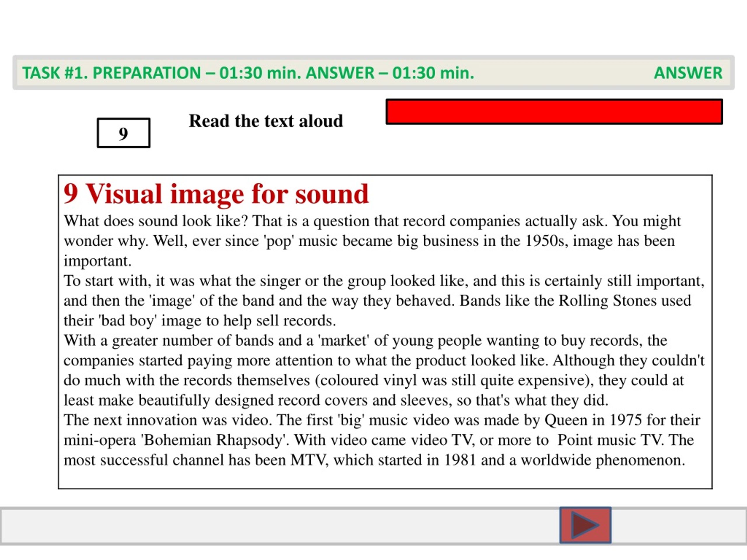Click the 'Read the text aloud' instruction
The width and height of the screenshot is (747, 560).
pos(266,121)
